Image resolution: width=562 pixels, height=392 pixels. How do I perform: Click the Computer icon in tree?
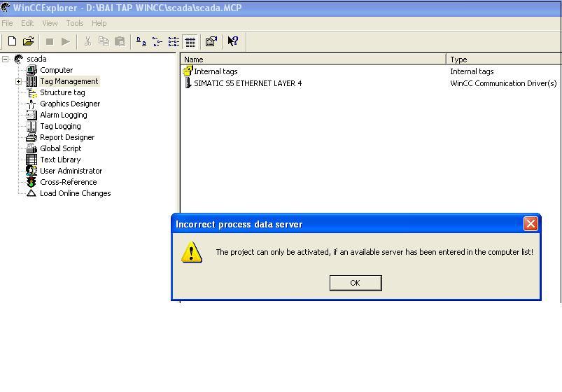point(31,70)
